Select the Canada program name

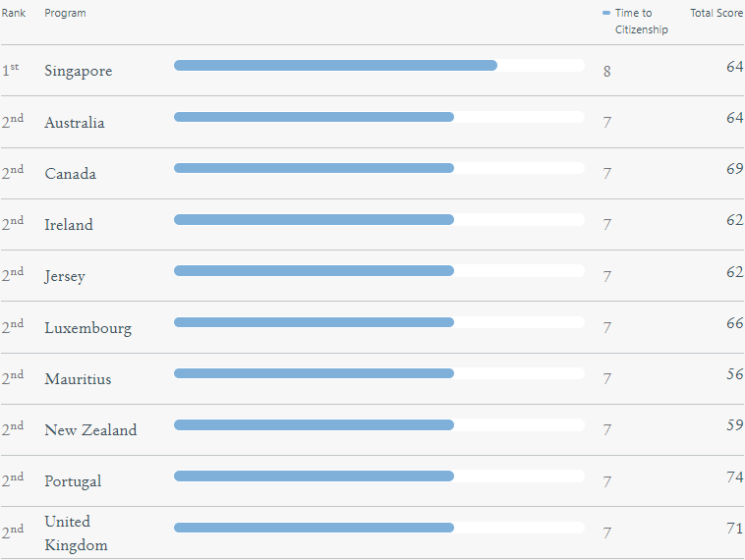[x=71, y=173]
